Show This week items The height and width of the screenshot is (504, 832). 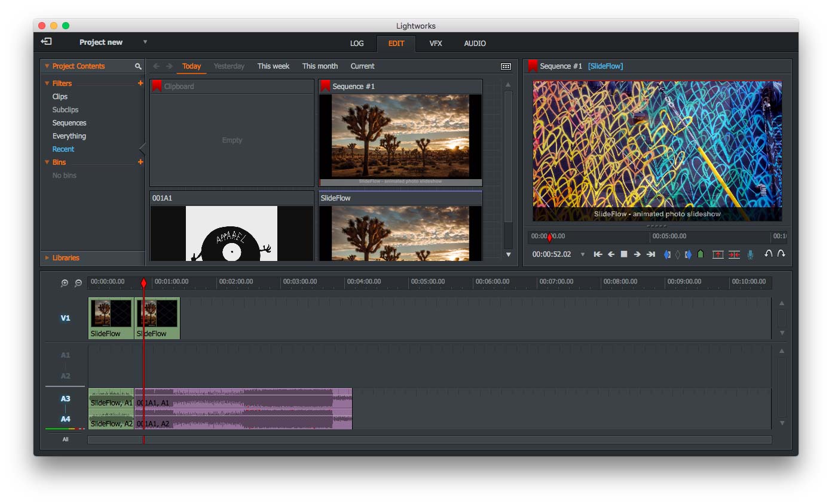point(273,66)
